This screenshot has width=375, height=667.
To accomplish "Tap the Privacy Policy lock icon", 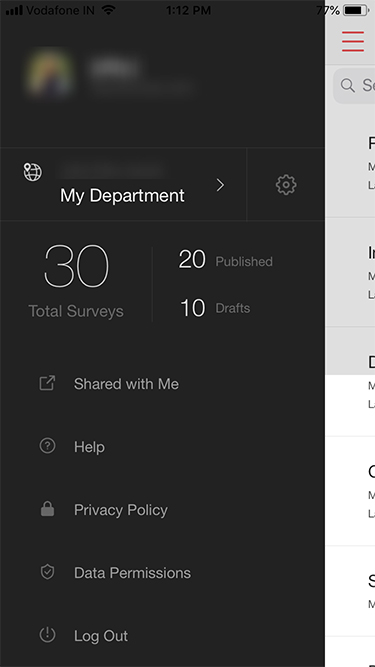I will coord(47,509).
